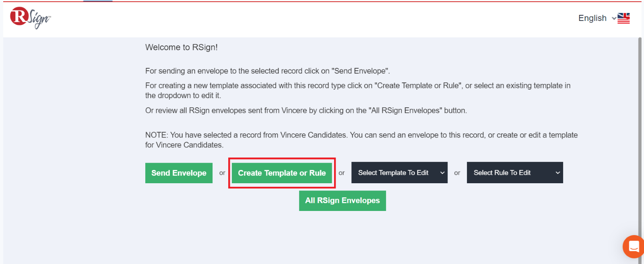This screenshot has height=264, width=644.
Task: Click the arrow on Select Rule To Edit
Action: [x=557, y=173]
